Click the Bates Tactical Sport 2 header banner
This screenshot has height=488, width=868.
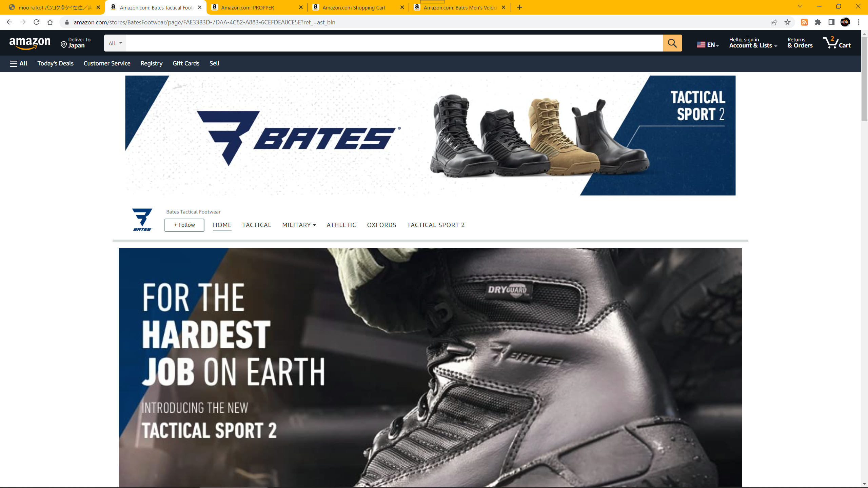(x=430, y=135)
